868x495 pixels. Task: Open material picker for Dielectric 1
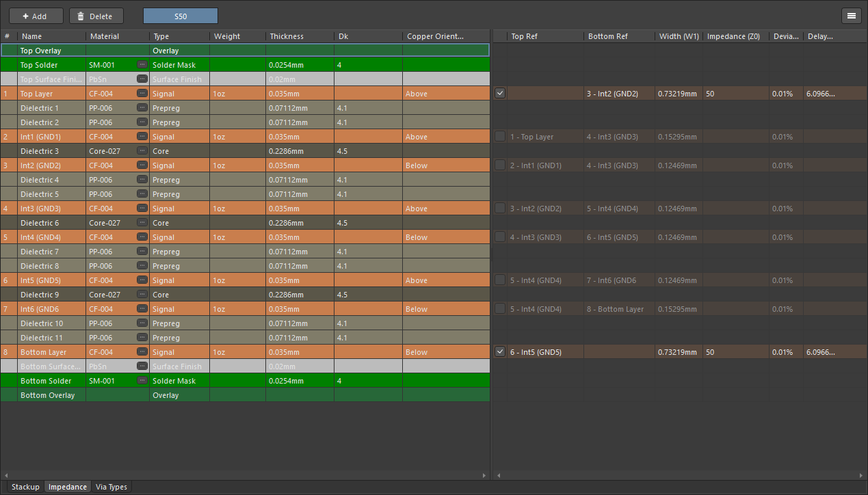point(142,108)
